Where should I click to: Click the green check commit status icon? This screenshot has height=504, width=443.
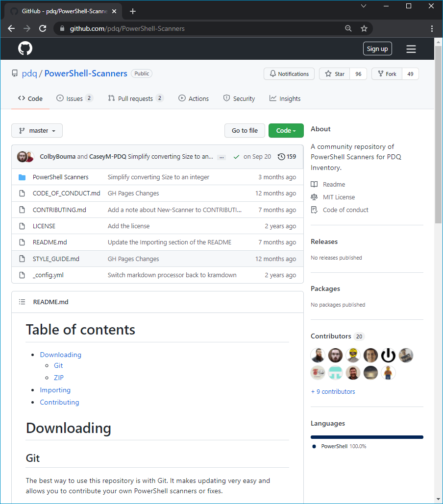tap(236, 157)
